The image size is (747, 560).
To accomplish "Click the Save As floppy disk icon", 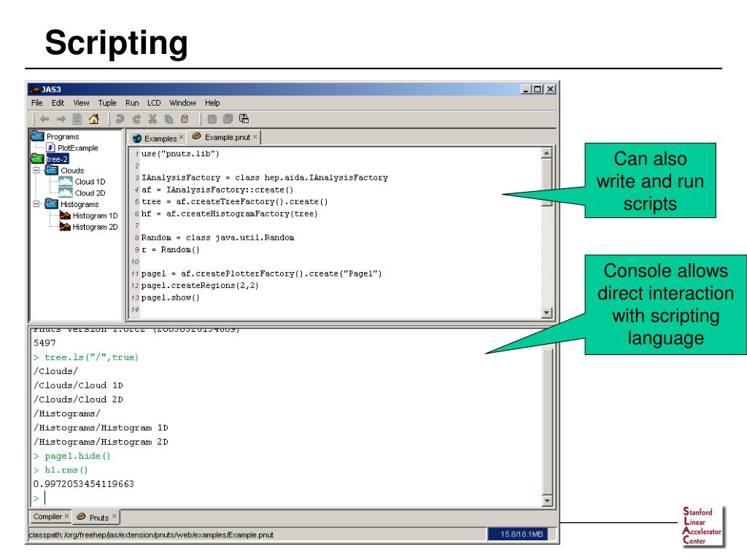I will click(x=244, y=119).
